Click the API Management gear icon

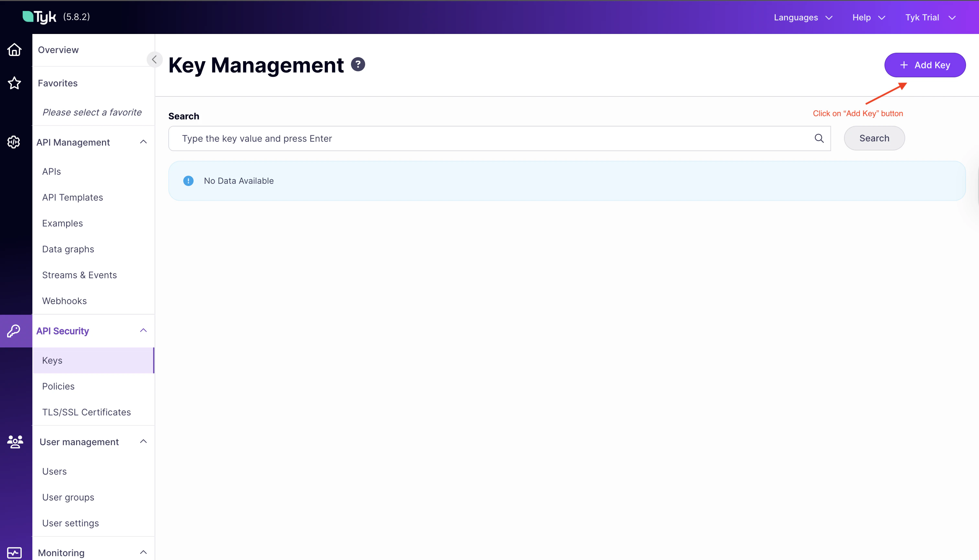14,142
